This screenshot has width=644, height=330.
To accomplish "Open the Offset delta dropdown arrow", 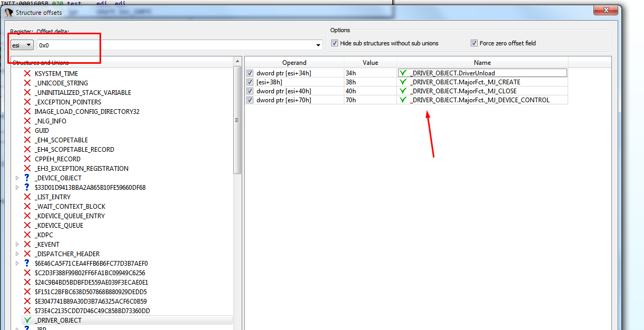I will (x=318, y=45).
